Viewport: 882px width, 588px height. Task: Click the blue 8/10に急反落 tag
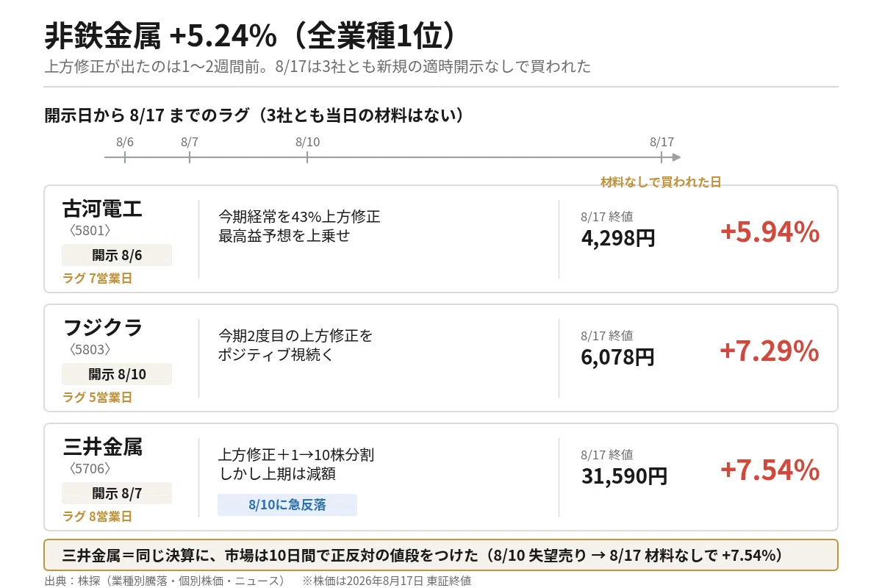287,505
